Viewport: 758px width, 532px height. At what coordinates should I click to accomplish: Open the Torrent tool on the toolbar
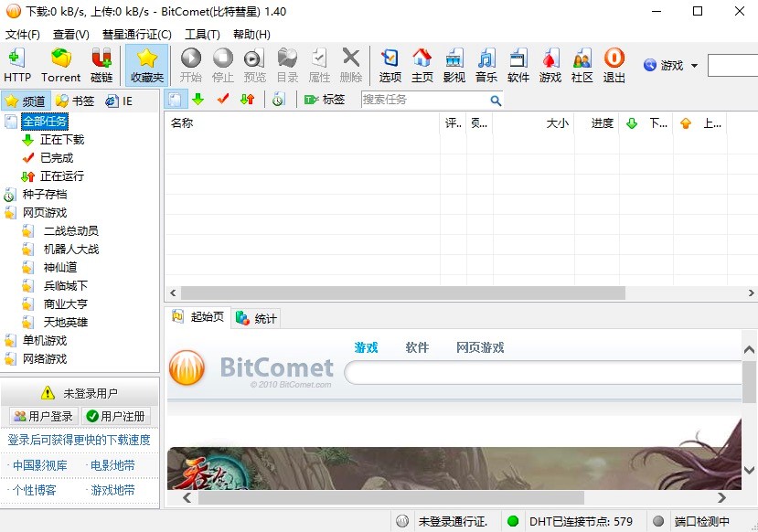pos(60,64)
